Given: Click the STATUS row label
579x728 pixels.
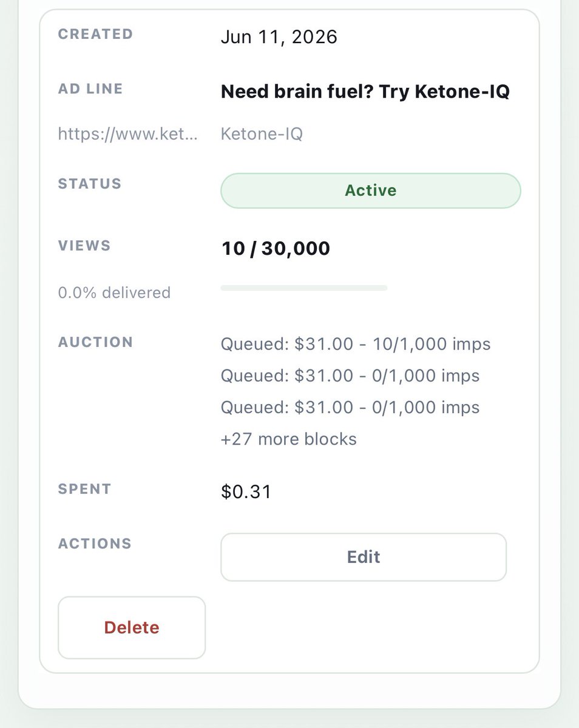Looking at the screenshot, I should tap(90, 184).
